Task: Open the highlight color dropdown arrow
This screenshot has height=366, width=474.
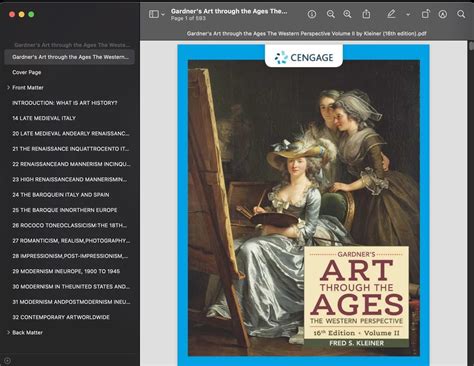Action: [x=408, y=14]
